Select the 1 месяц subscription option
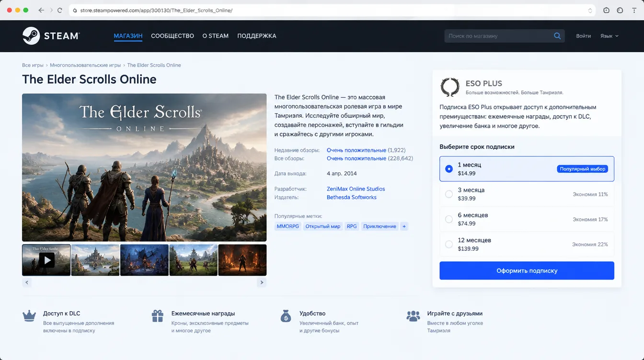Viewport: 644px width, 360px height. pos(527,169)
